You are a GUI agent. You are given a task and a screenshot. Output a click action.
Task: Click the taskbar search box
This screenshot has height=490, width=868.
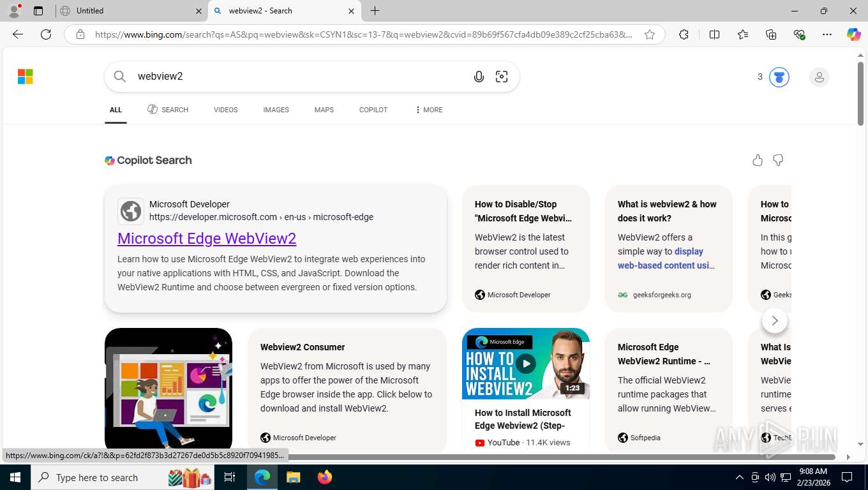pyautogui.click(x=124, y=477)
